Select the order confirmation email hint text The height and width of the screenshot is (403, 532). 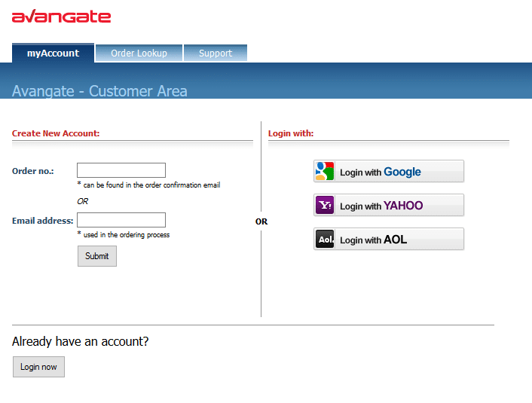148,185
